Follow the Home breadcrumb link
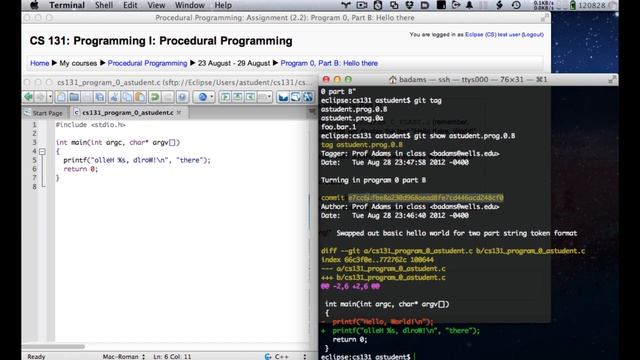The height and width of the screenshot is (360, 640). click(40, 63)
